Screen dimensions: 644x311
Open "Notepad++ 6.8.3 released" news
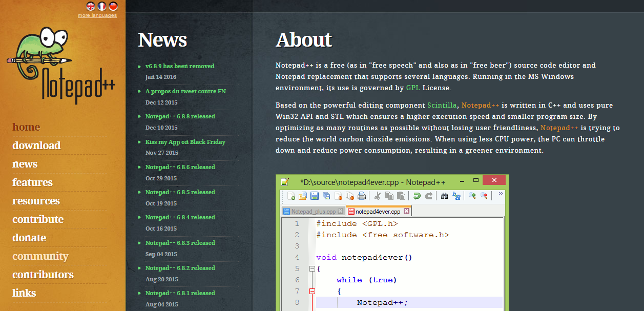coord(180,243)
